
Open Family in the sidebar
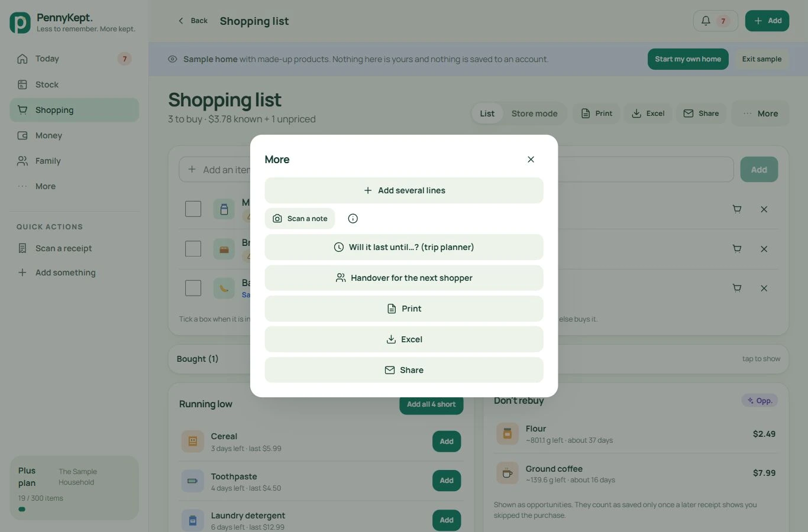[75, 161]
